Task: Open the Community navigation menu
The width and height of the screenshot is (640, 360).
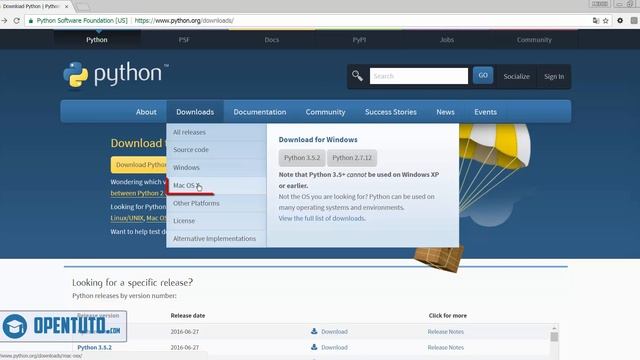Action: tap(325, 112)
